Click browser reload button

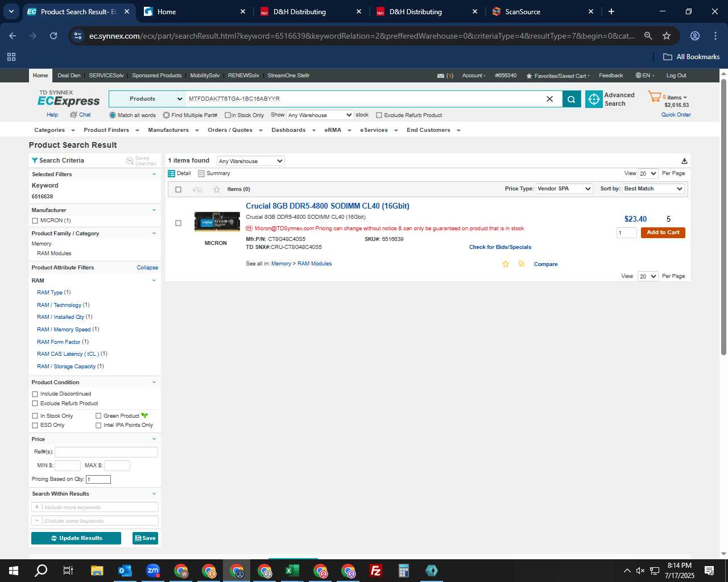point(53,36)
